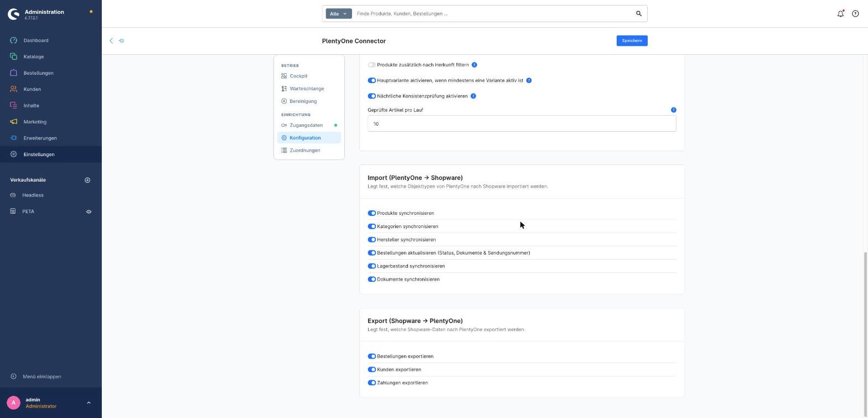Toggle Hersteller synchronisieren switch
Screen dimensions: 868x418
click(371, 240)
